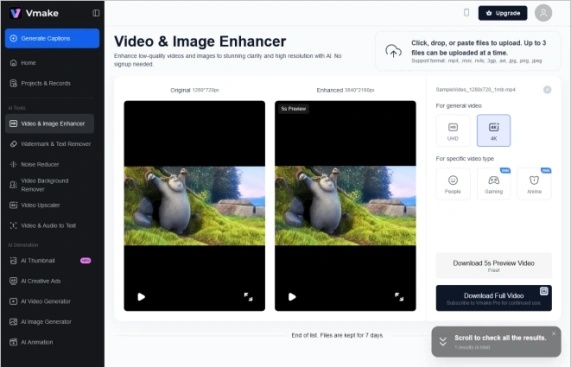
Task: Select the UHD enhancement option
Action: coord(453,131)
